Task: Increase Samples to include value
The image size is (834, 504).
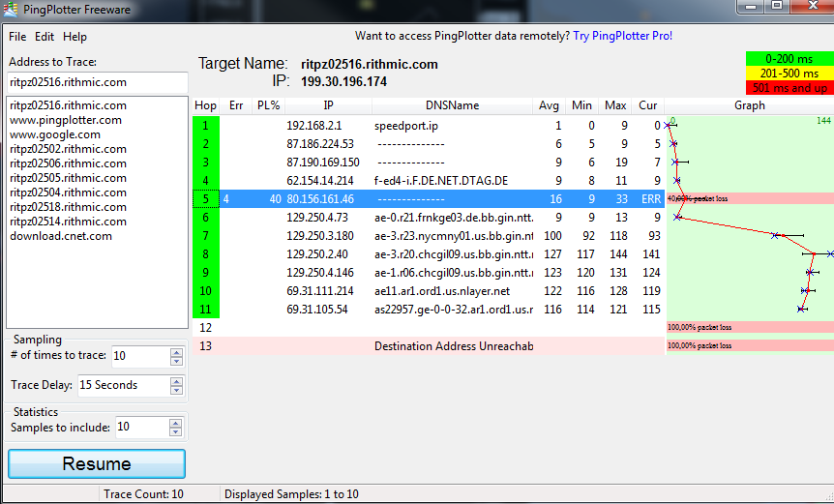Action: click(175, 423)
